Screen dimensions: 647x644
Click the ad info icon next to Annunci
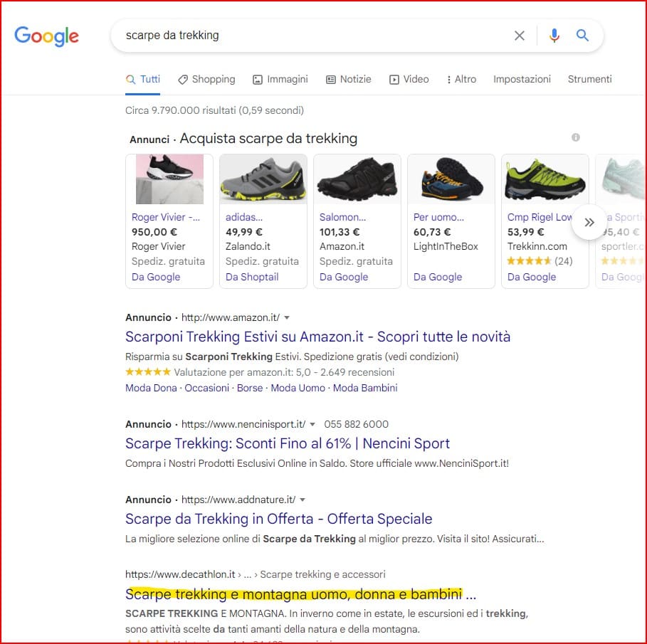click(576, 137)
